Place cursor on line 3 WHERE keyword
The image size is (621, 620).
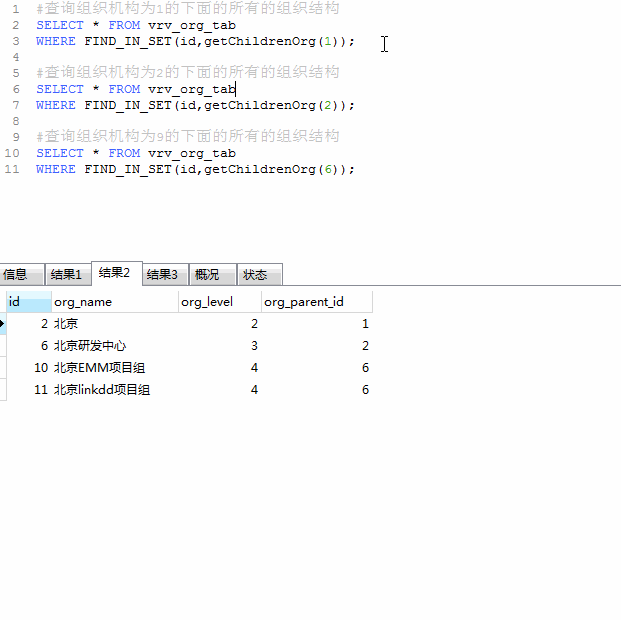pos(55,41)
